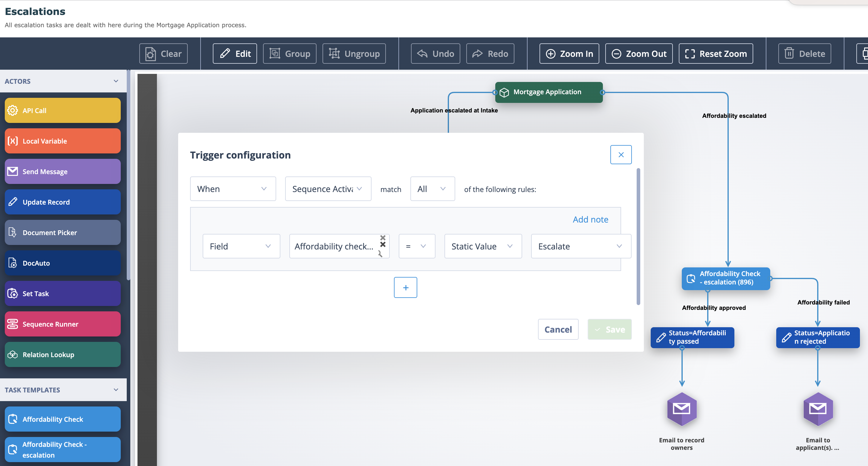Image resolution: width=868 pixels, height=466 pixels.
Task: Collapse the TASK TEMPLATES section
Action: pyautogui.click(x=116, y=390)
